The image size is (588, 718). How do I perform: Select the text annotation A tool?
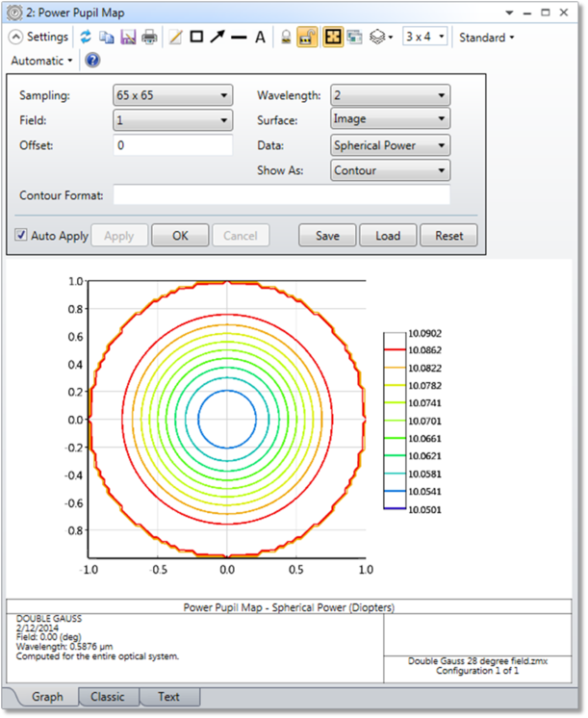click(260, 38)
